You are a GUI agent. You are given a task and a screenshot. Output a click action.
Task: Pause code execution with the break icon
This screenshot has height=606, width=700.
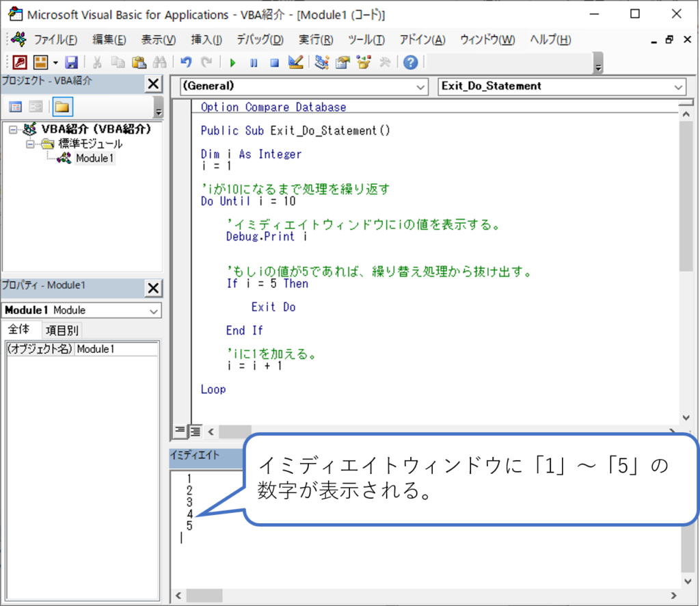[254, 62]
